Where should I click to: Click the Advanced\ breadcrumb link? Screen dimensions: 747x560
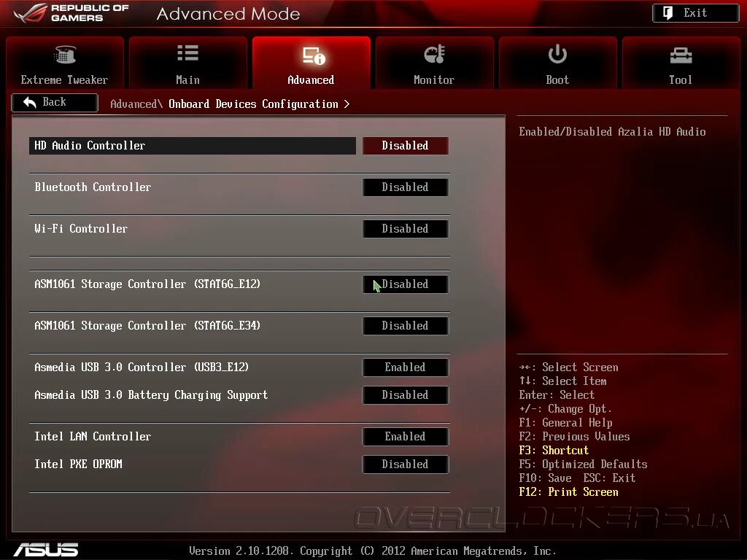[x=136, y=104]
